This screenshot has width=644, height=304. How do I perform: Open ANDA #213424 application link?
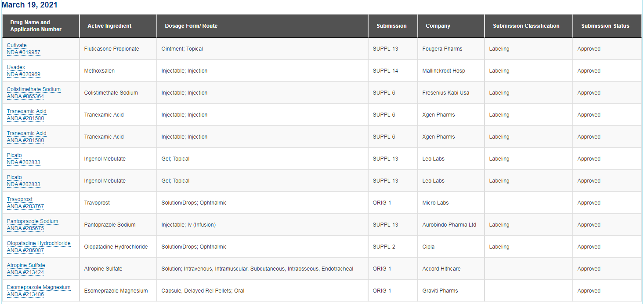pos(25,272)
